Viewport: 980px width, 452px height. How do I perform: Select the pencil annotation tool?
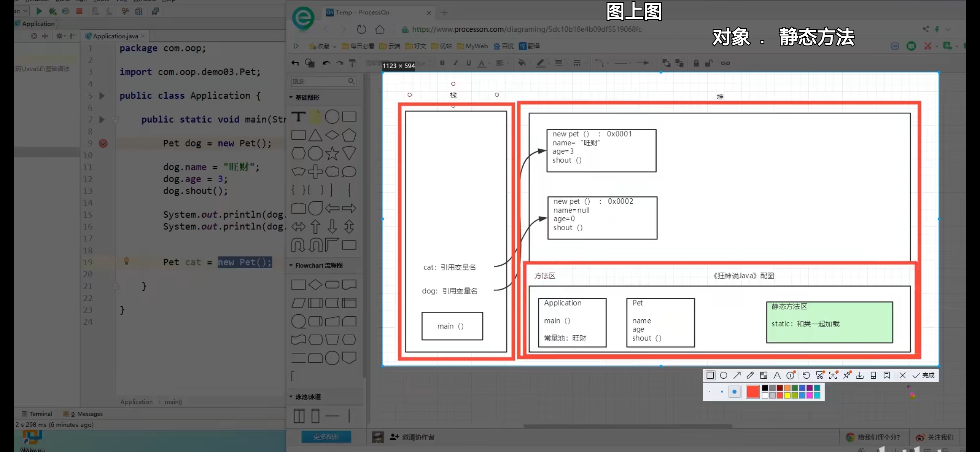750,375
